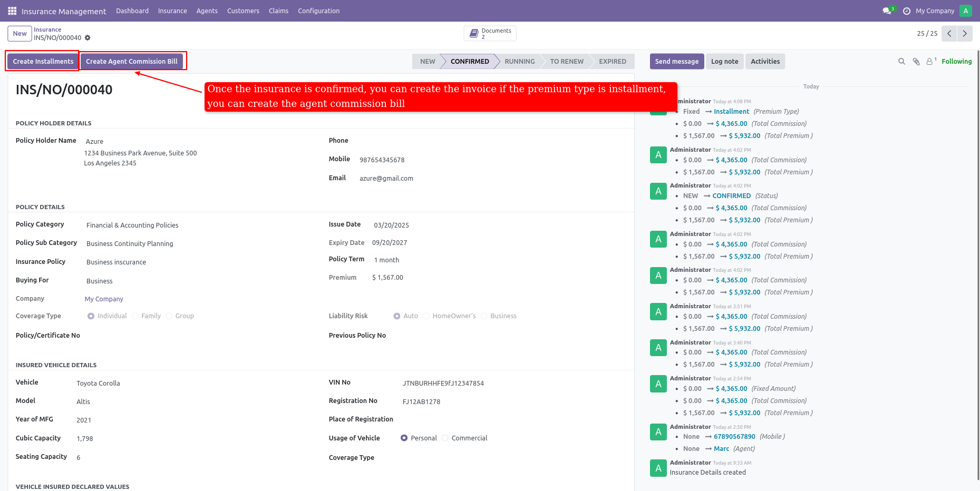Select TO RENEW status stage
The height and width of the screenshot is (491, 980).
click(567, 61)
